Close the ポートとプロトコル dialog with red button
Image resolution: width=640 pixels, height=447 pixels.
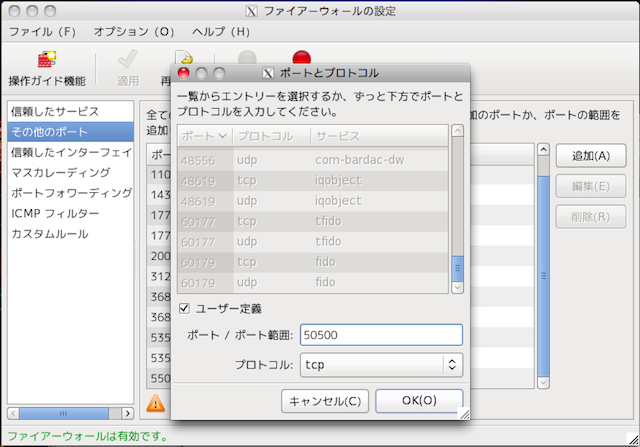[x=183, y=73]
